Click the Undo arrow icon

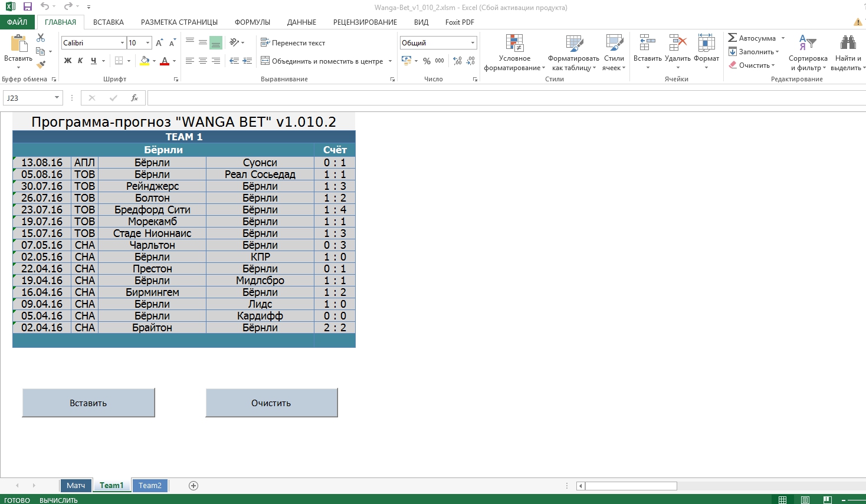pos(45,6)
